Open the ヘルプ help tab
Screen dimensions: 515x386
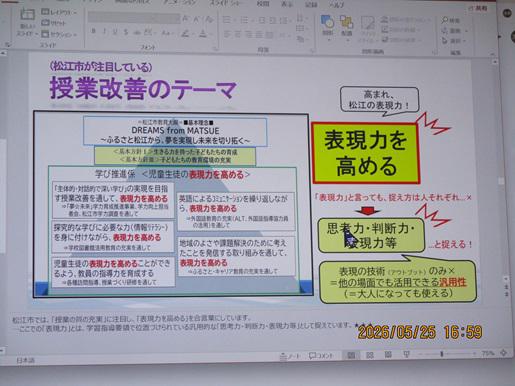[x=336, y=5]
